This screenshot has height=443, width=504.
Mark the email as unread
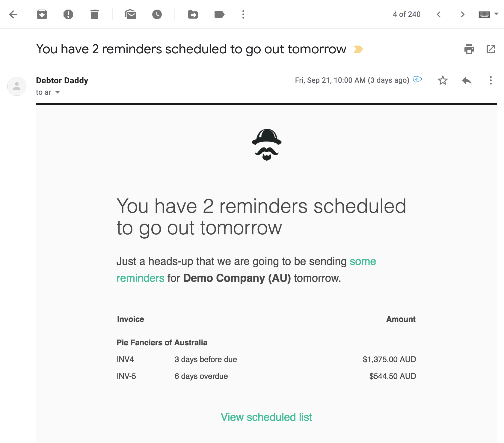[131, 14]
